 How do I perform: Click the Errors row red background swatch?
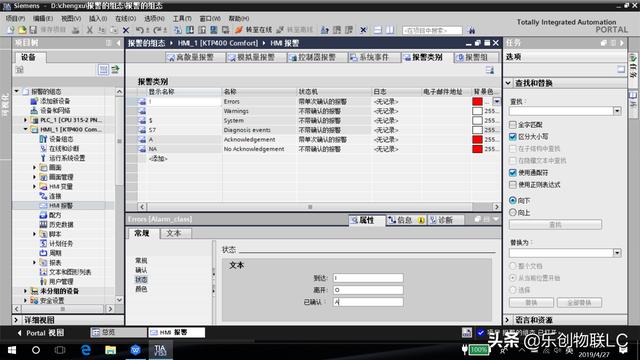click(x=478, y=101)
